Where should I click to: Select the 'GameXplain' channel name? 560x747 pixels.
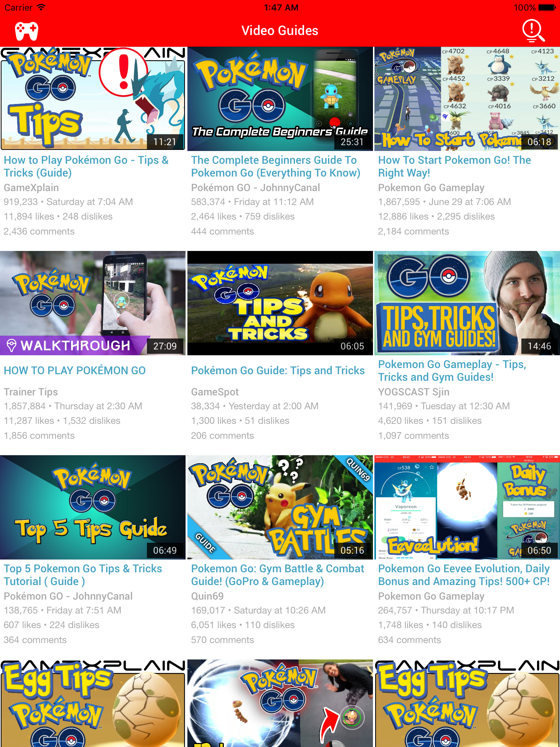[31, 188]
